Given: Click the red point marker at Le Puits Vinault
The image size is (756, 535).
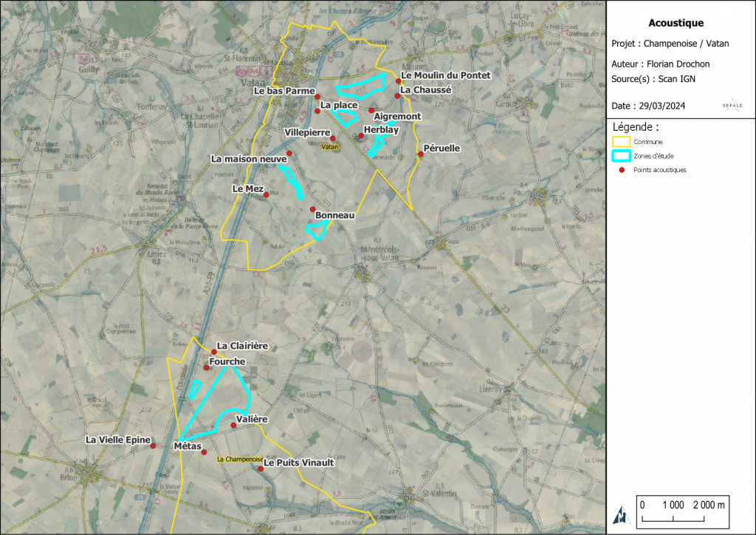Looking at the screenshot, I should (x=261, y=468).
